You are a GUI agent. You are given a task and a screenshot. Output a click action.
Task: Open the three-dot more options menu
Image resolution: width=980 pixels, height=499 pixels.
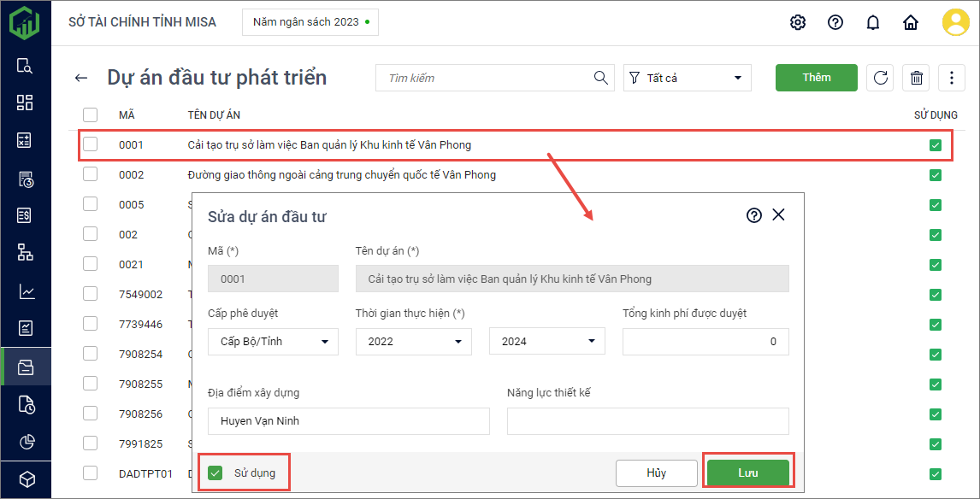coord(952,78)
